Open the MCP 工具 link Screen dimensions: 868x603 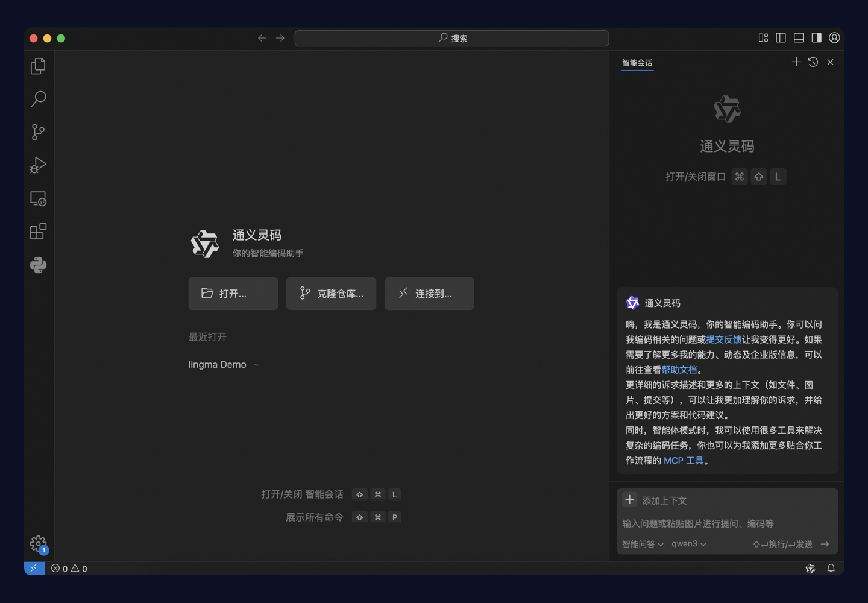[684, 460]
